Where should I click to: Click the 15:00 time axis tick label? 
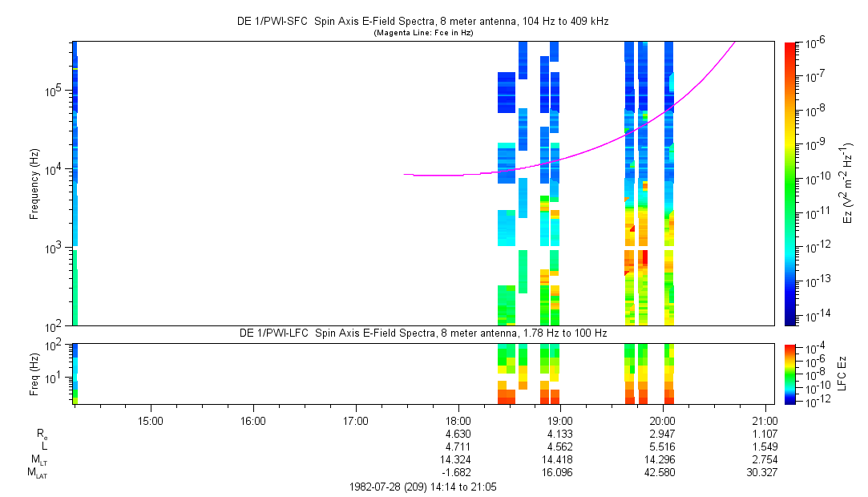[x=151, y=420]
